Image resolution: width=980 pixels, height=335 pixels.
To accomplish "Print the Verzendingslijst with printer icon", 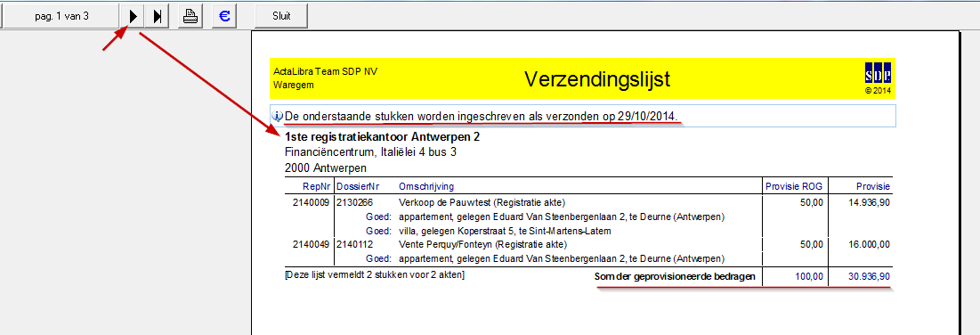I will tap(190, 16).
